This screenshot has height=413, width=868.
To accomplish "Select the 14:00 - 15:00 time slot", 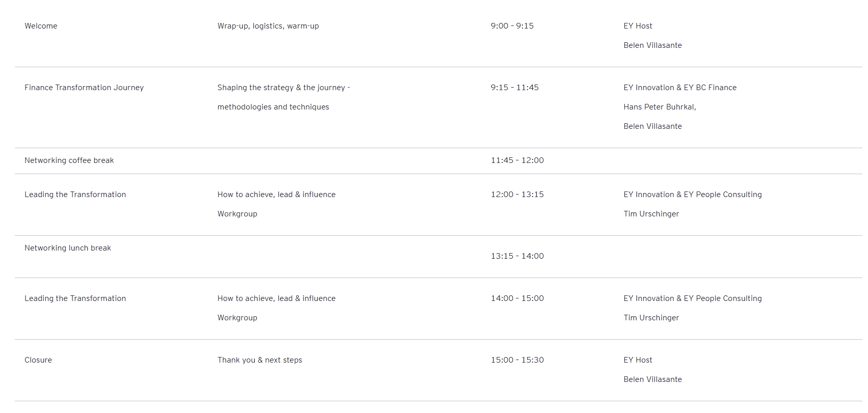I will tap(517, 298).
